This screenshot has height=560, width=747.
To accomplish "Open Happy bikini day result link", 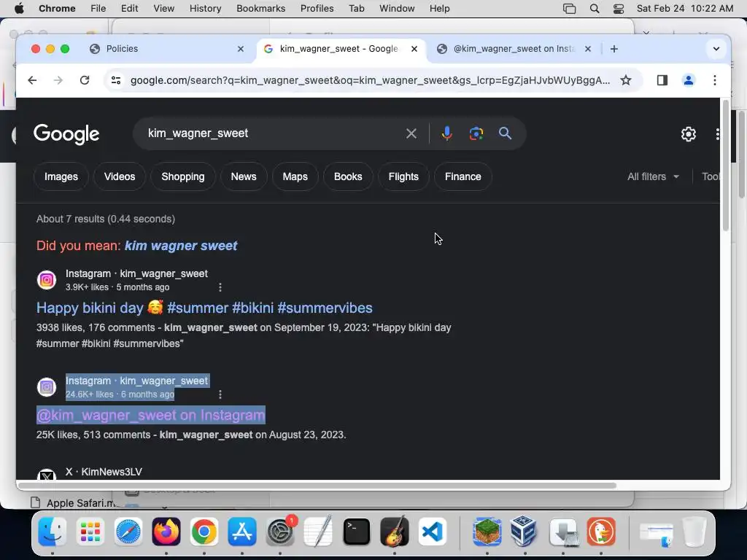I will (204, 308).
